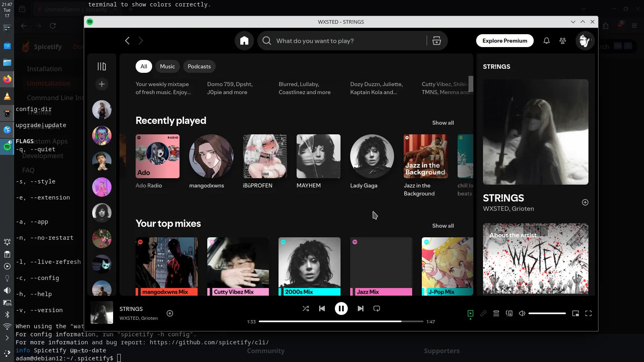Open Jazz Mix
This screenshot has height=362, width=644.
[381, 266]
